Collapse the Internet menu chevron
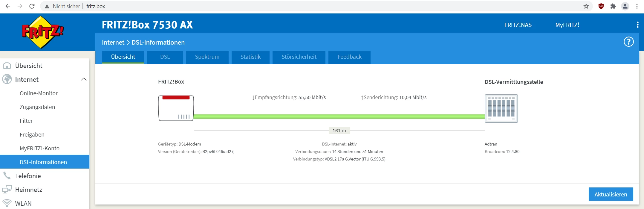Viewport: 644px width, 209px height. point(84,79)
